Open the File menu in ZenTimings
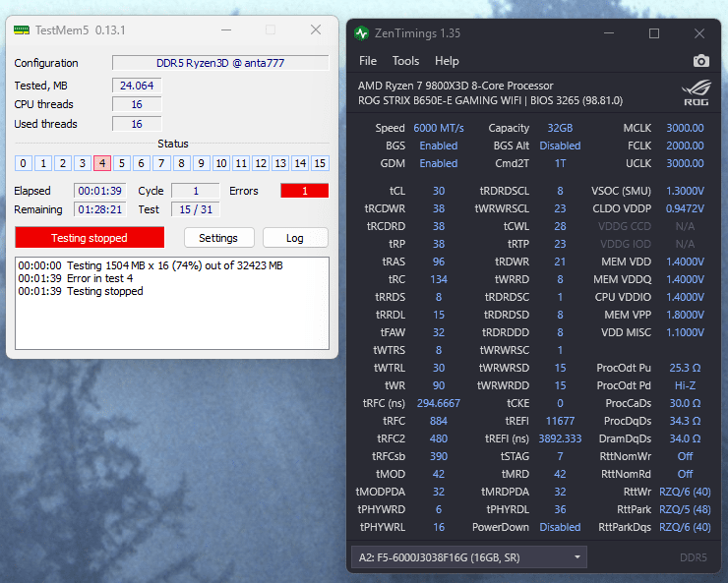This screenshot has height=583, width=728. pos(368,61)
